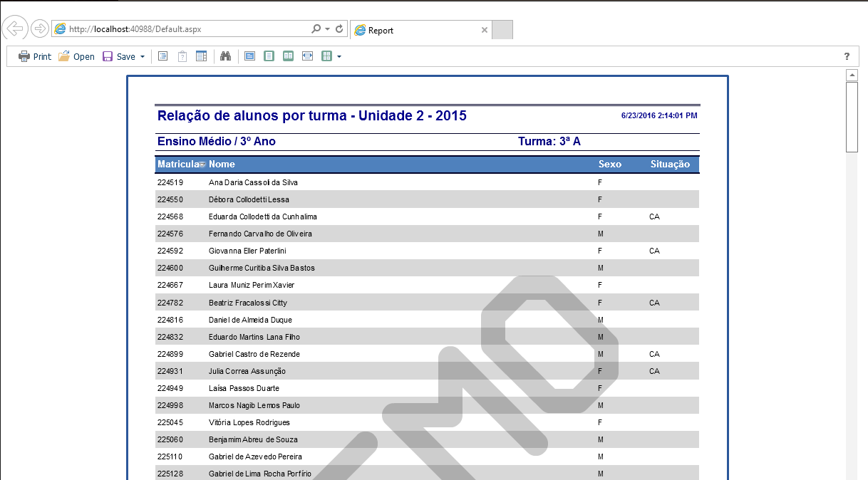Click name Laísa Passos Duarte
The width and height of the screenshot is (868, 480).
pyautogui.click(x=244, y=388)
